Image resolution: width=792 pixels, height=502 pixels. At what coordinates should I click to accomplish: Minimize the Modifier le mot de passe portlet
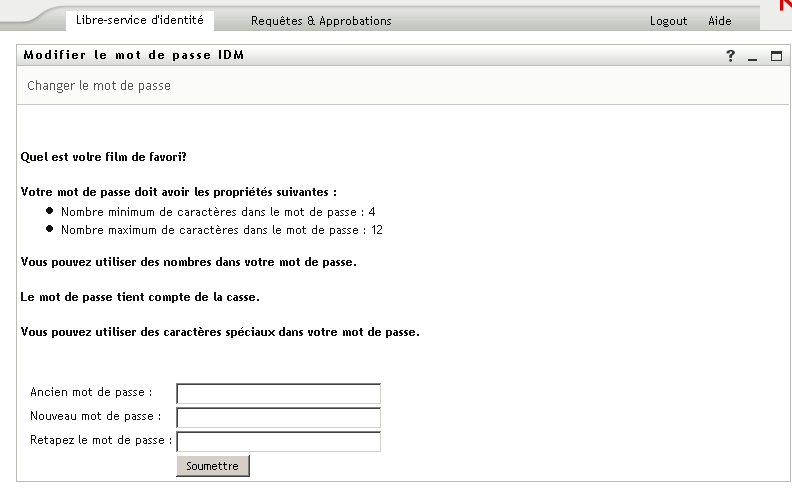(753, 57)
